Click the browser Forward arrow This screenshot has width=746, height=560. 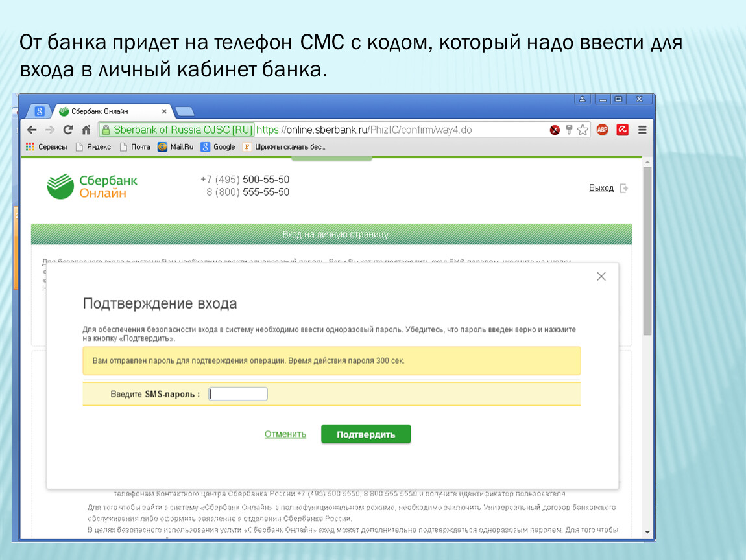click(x=50, y=130)
